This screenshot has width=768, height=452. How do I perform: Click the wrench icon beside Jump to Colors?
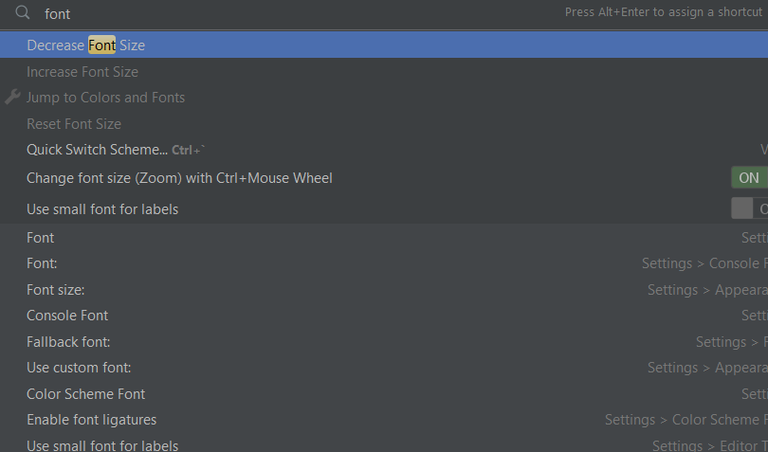(13, 97)
